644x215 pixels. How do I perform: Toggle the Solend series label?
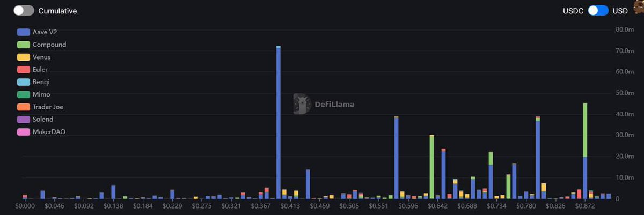pyautogui.click(x=43, y=119)
